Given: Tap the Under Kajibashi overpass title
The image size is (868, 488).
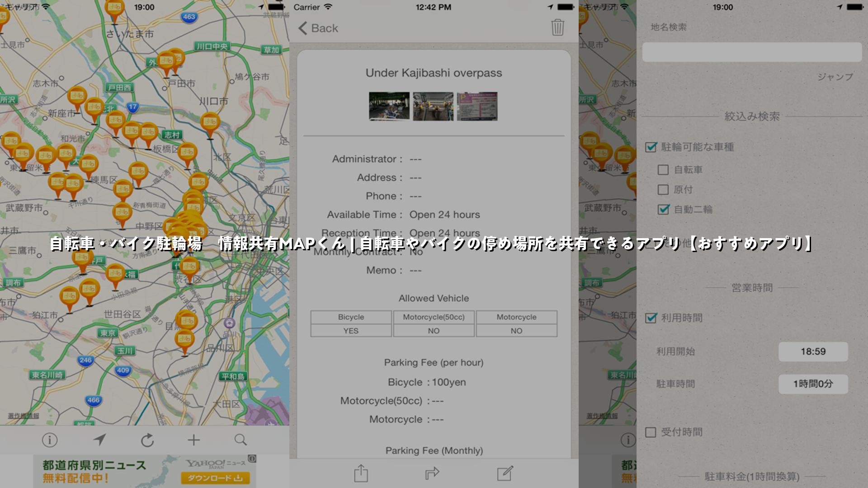Looking at the screenshot, I should (x=434, y=73).
